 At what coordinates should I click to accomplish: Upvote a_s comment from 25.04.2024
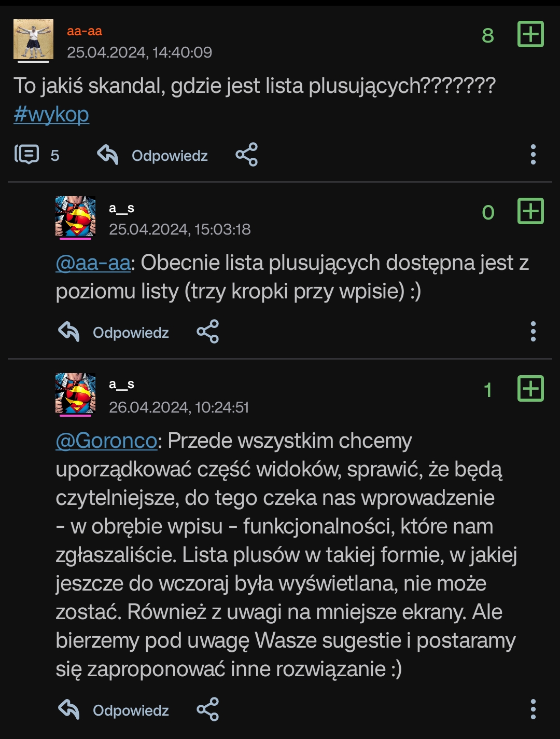(x=530, y=211)
